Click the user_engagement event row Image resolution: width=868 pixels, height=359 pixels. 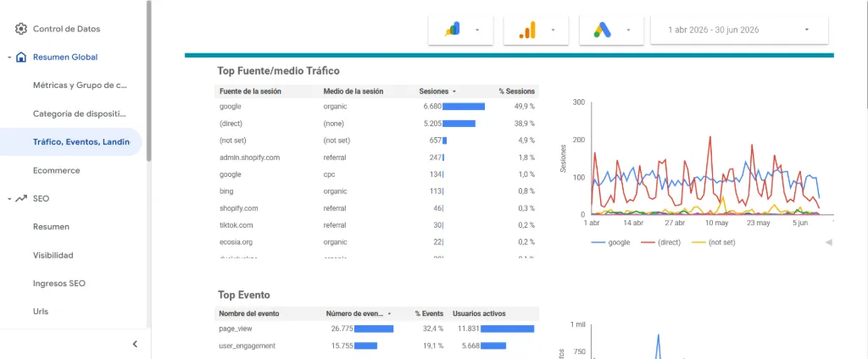(x=376, y=345)
